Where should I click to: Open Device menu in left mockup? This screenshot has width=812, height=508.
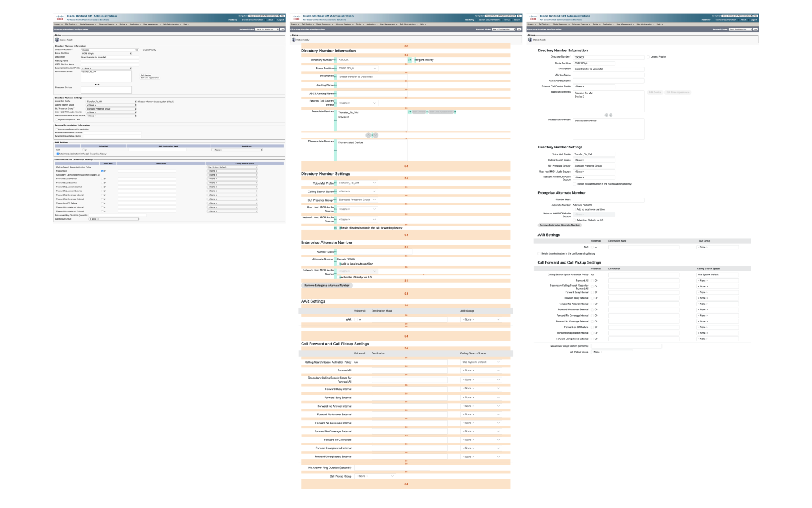click(x=123, y=24)
